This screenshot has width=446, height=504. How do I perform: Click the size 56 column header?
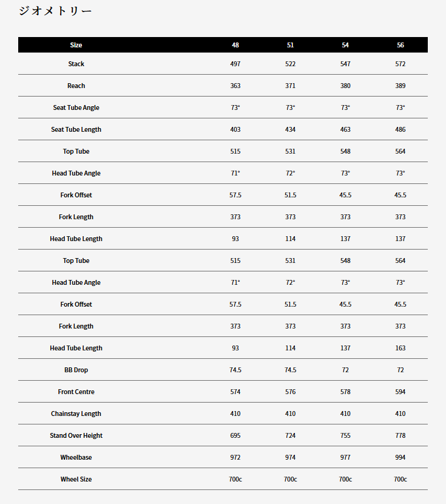[400, 45]
